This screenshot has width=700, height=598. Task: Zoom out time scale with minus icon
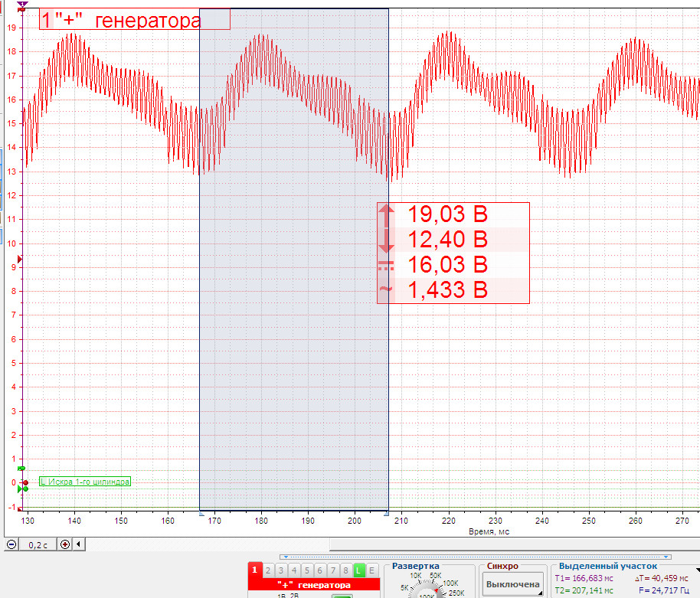tap(11, 544)
